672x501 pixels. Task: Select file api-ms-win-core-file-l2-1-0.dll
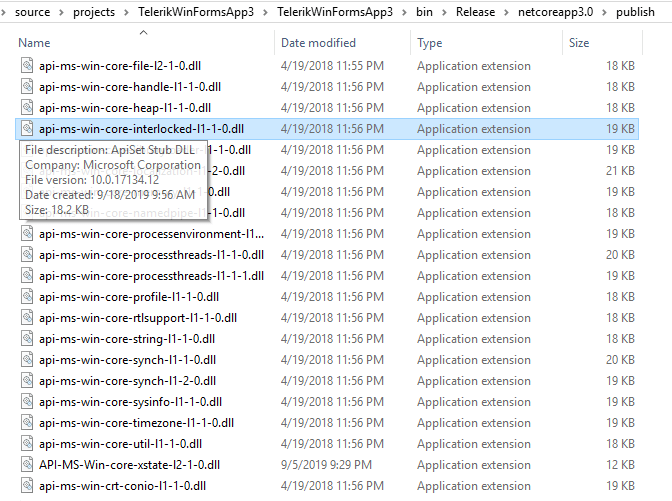[120, 66]
